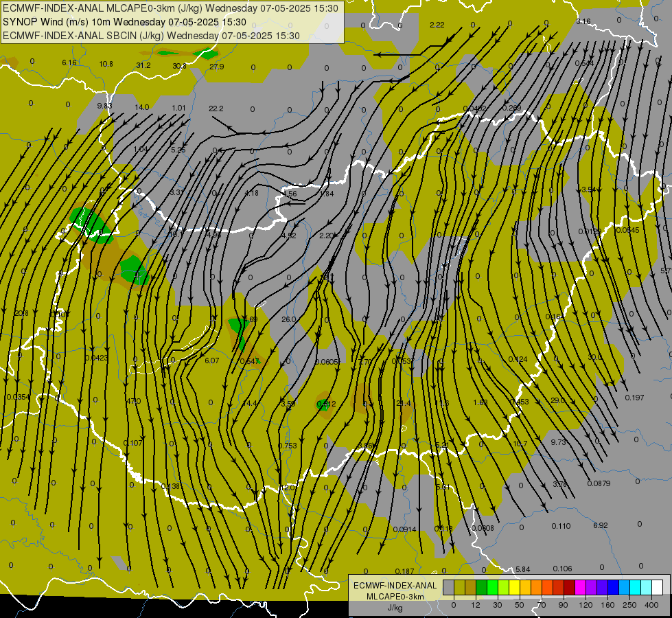Click the map value '9.73'
This screenshot has width=672, height=618.
tap(559, 442)
